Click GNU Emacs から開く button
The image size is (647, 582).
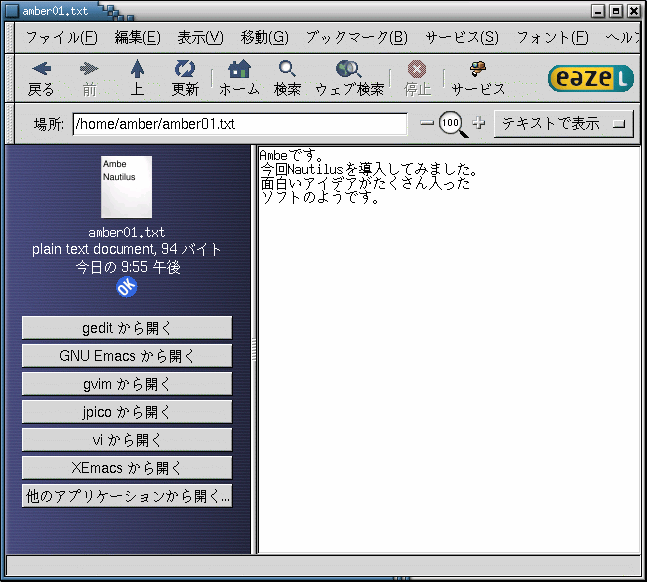coord(127,356)
